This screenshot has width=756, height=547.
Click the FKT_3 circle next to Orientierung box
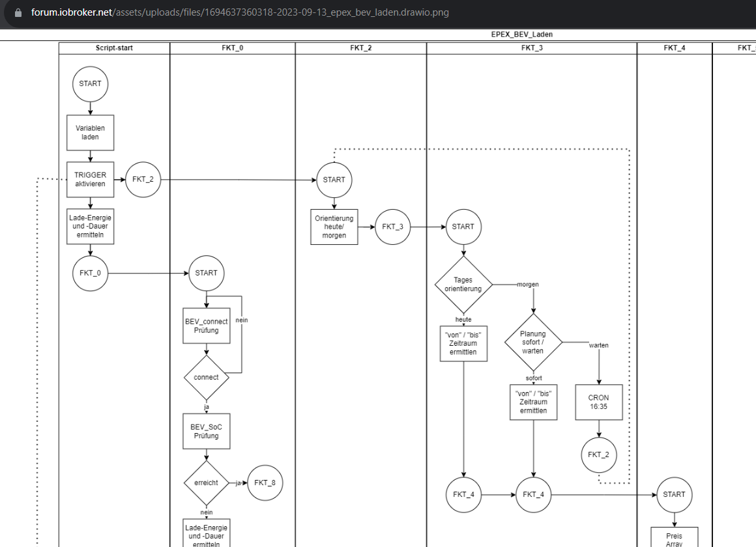point(392,227)
